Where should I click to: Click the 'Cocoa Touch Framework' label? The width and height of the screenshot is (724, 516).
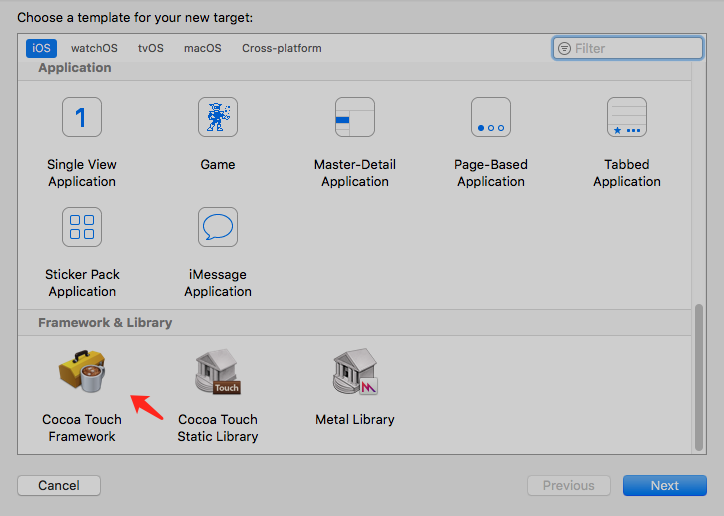(82, 428)
